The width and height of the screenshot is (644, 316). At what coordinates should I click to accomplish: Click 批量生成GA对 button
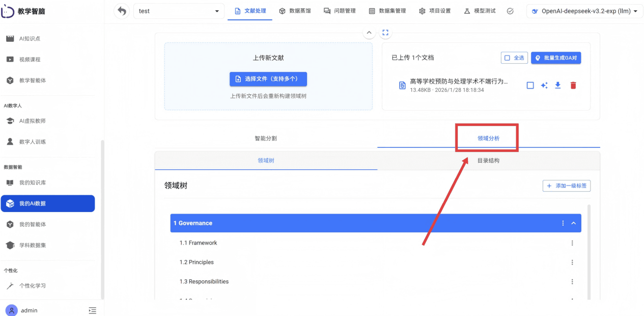(x=556, y=58)
